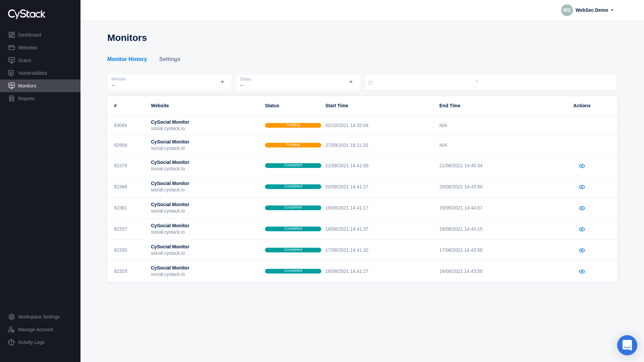Go to Scans in the sidebar

24,60
